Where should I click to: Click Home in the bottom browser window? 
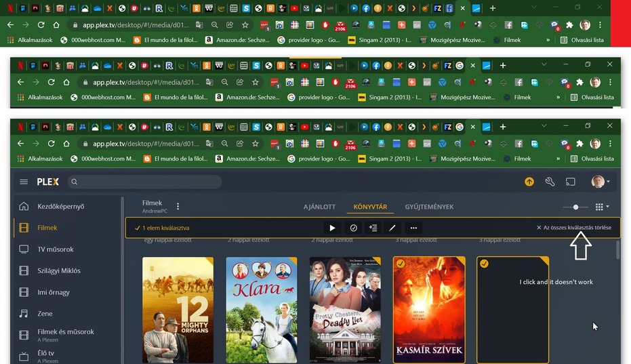coord(66,143)
